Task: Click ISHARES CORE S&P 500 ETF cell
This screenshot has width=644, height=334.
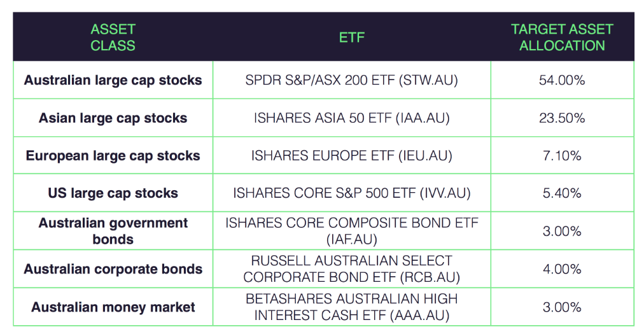Action: point(351,193)
